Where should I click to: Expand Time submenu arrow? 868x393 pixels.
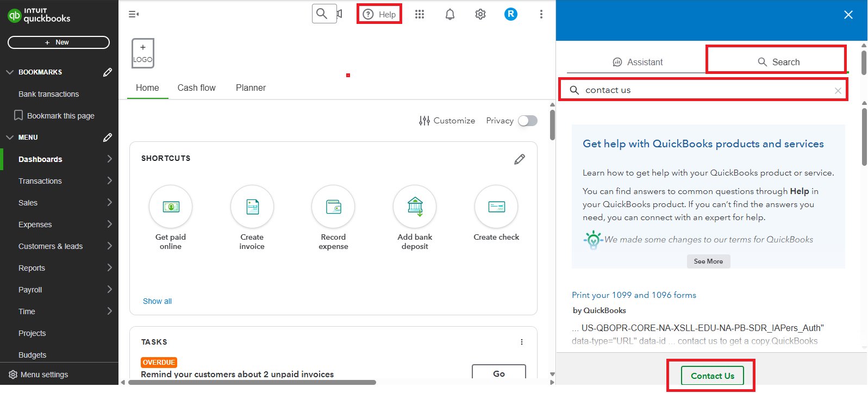[x=110, y=311]
